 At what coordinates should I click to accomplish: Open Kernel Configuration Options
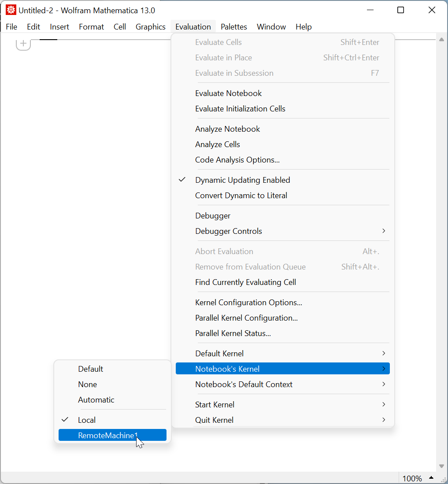[x=248, y=302]
